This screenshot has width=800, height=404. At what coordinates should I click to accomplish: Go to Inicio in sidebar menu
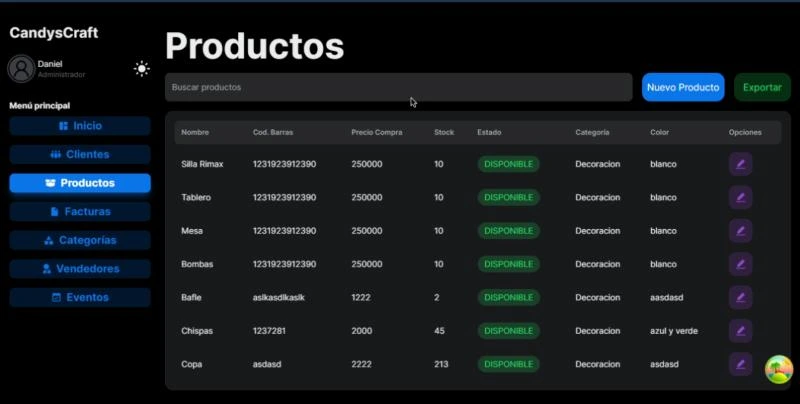point(80,126)
